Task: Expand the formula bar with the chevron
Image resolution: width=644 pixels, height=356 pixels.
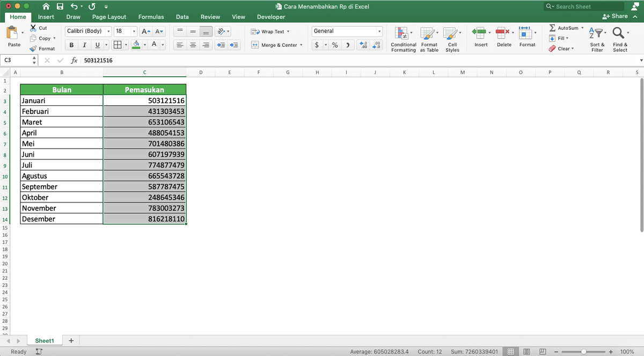Action: [641, 61]
